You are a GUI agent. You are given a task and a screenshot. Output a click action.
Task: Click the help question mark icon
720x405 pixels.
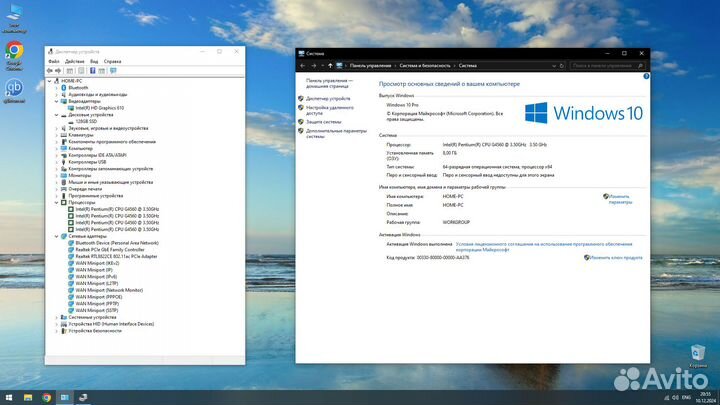tap(644, 75)
